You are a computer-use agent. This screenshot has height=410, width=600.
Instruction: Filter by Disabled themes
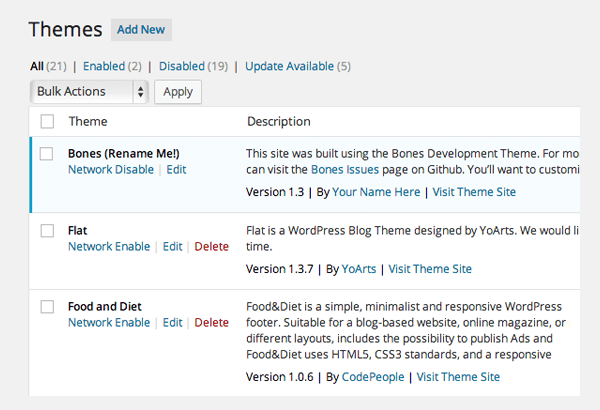(x=182, y=66)
